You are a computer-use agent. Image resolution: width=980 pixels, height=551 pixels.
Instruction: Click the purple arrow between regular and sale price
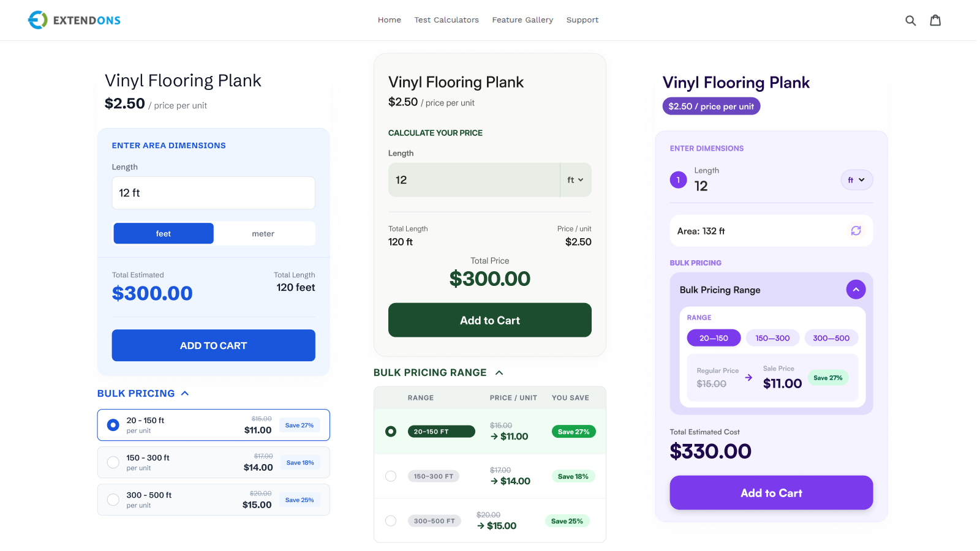click(x=748, y=378)
